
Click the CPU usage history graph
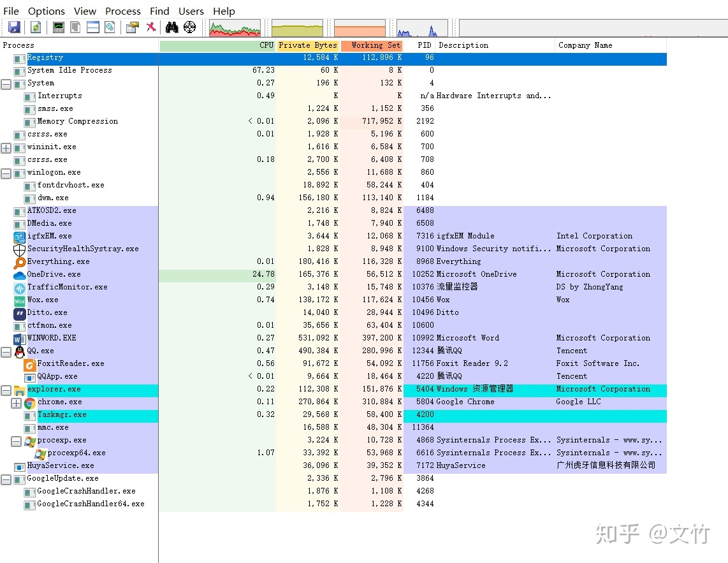pyautogui.click(x=235, y=28)
